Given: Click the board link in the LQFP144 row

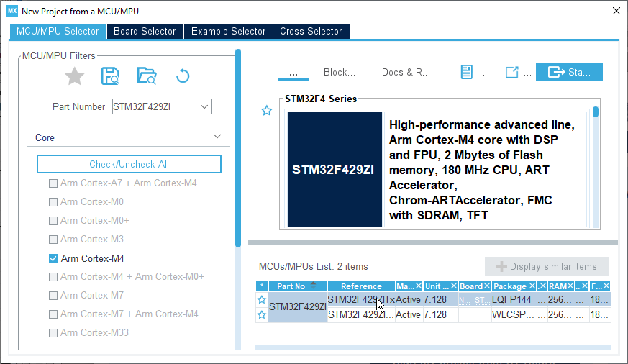Looking at the screenshot, I should [475, 300].
